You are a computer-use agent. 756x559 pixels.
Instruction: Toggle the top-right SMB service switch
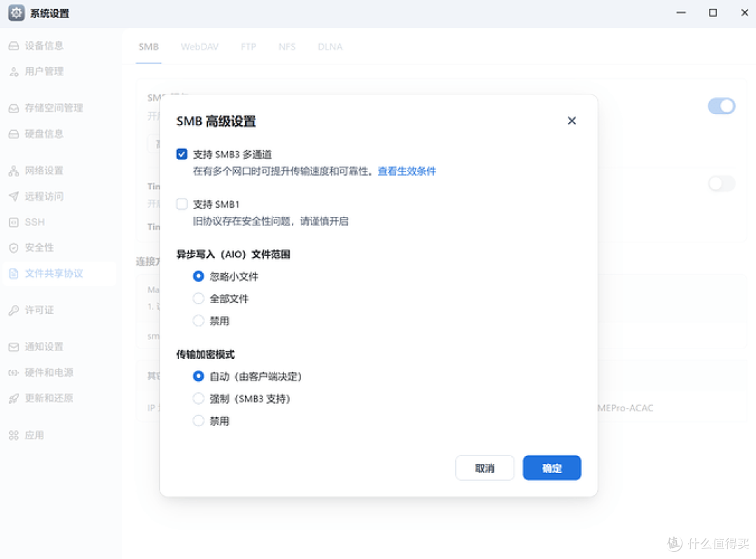722,106
